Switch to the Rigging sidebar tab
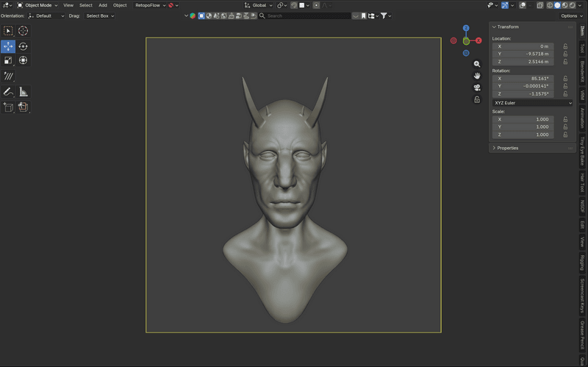Screen dimensions: 588x367 click(582, 263)
